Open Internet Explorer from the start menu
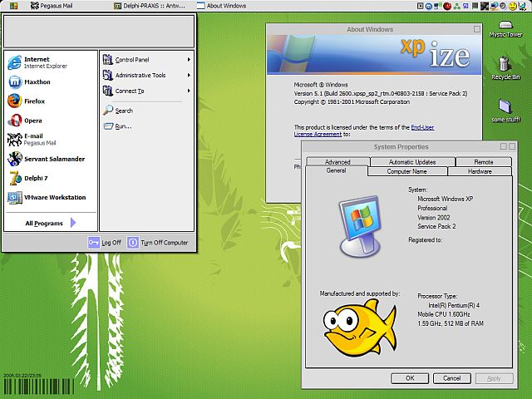The width and height of the screenshot is (532, 399). tap(51, 62)
